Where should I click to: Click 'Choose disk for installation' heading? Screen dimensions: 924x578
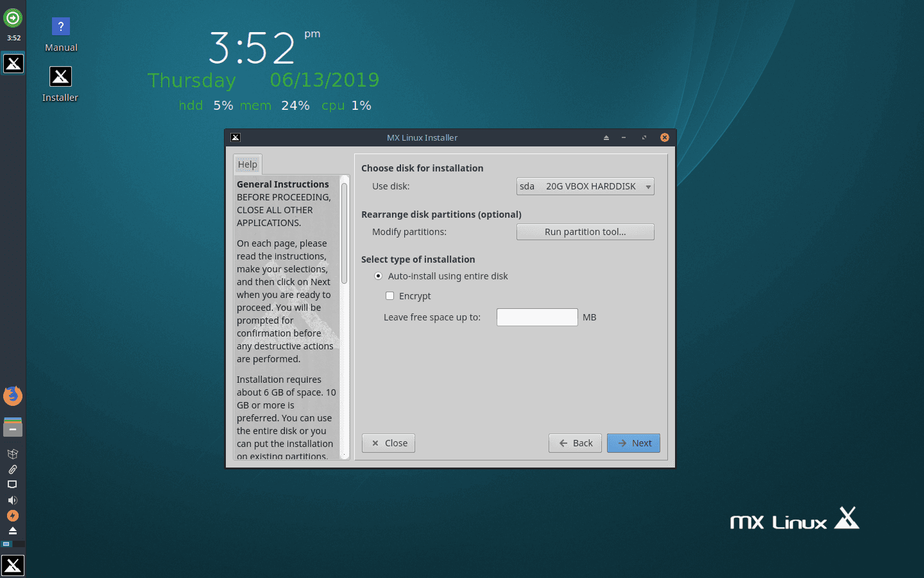coord(422,168)
